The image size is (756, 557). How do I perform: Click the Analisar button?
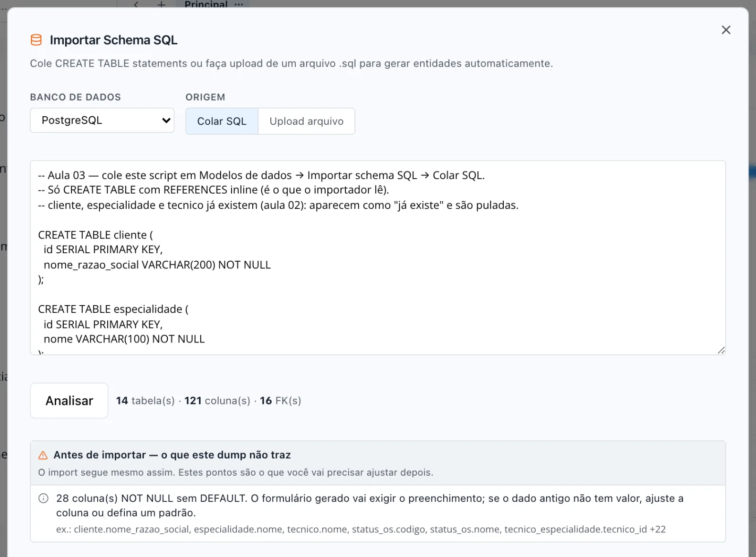pyautogui.click(x=69, y=401)
